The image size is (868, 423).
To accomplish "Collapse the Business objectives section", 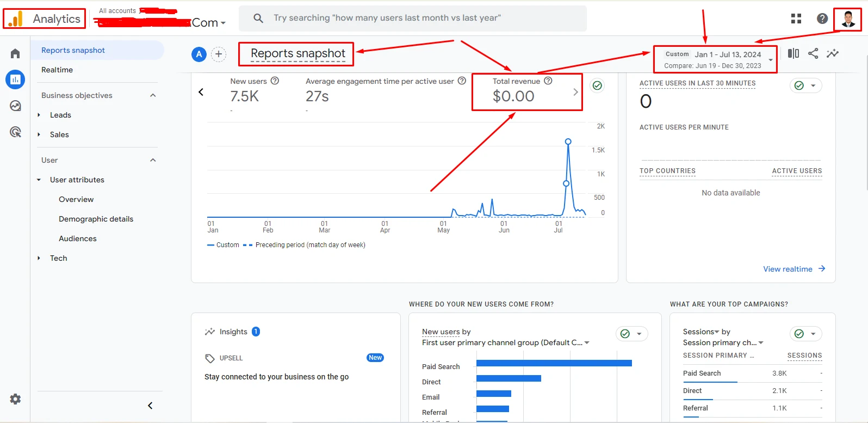I will click(153, 95).
